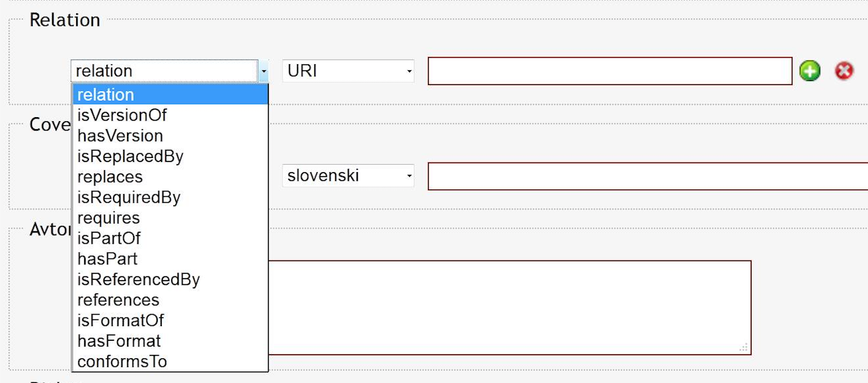
Task: Click the Relation URI text field
Action: pyautogui.click(x=609, y=71)
